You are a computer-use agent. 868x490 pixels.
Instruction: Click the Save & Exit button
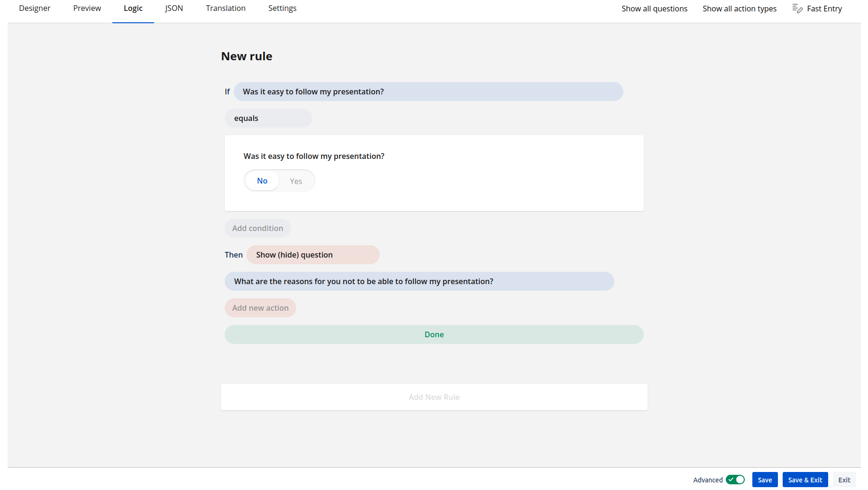click(x=805, y=480)
